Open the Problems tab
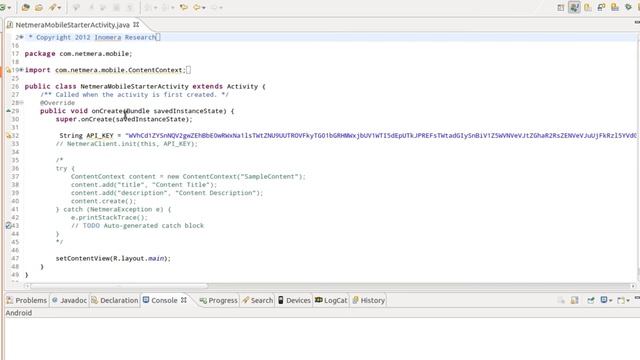 tap(27, 300)
